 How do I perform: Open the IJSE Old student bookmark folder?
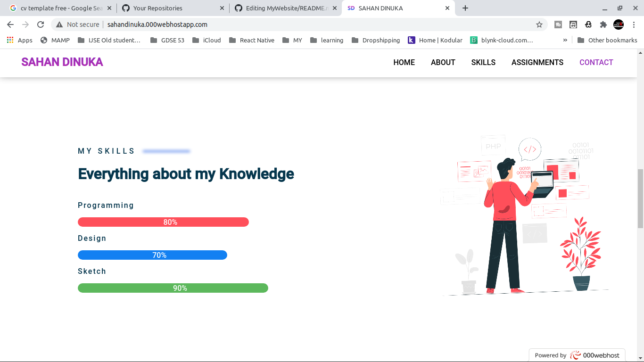109,40
